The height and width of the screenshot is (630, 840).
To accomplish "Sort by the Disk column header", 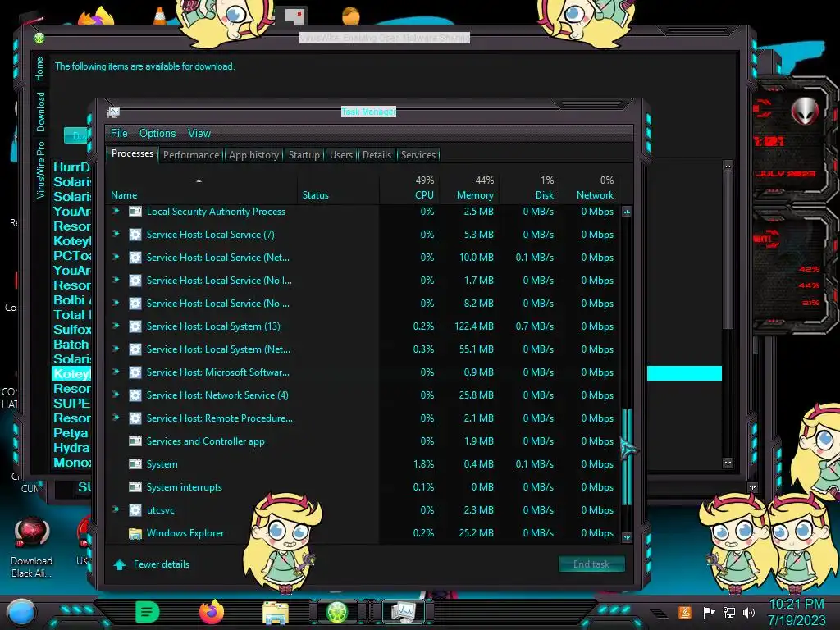I will click(545, 195).
